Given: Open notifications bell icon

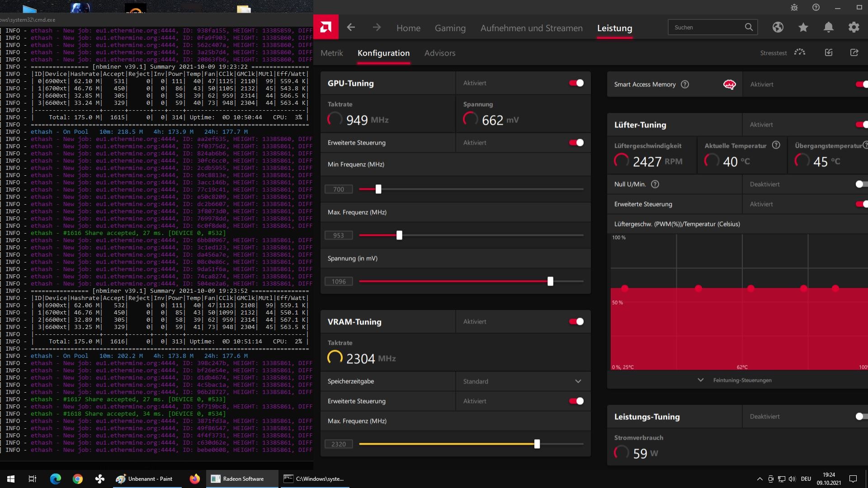Looking at the screenshot, I should [829, 28].
